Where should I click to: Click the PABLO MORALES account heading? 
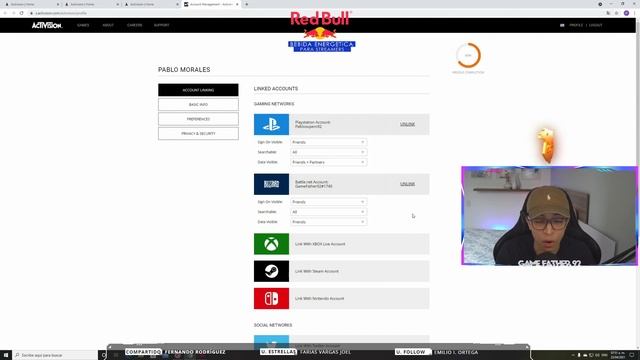(x=184, y=70)
